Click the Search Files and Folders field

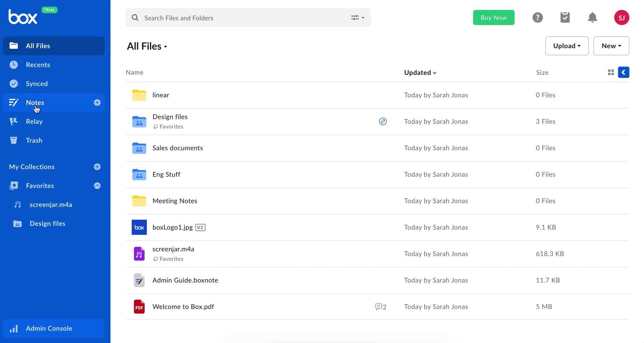(x=241, y=18)
